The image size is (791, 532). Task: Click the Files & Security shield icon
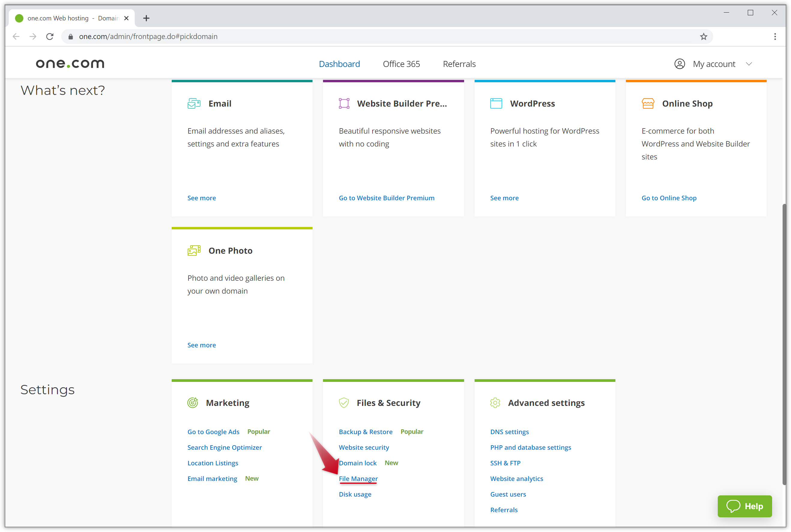pyautogui.click(x=344, y=403)
